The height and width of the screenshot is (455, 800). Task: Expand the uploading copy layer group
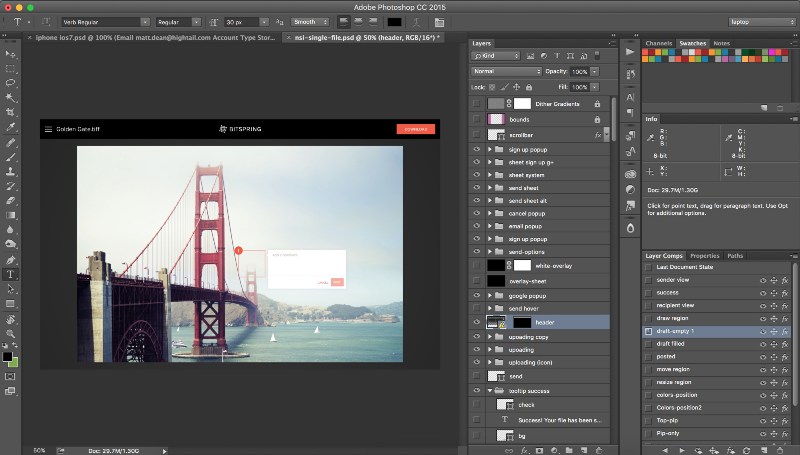pos(490,337)
